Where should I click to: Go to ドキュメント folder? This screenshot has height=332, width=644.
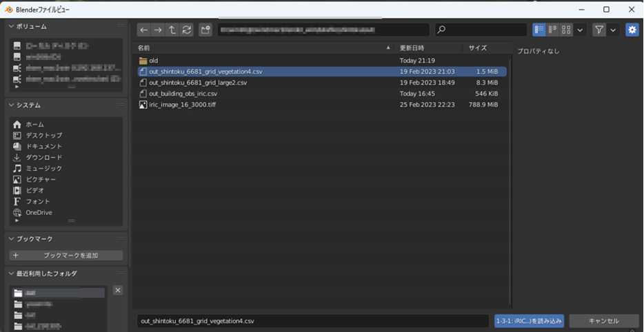(x=66, y=147)
